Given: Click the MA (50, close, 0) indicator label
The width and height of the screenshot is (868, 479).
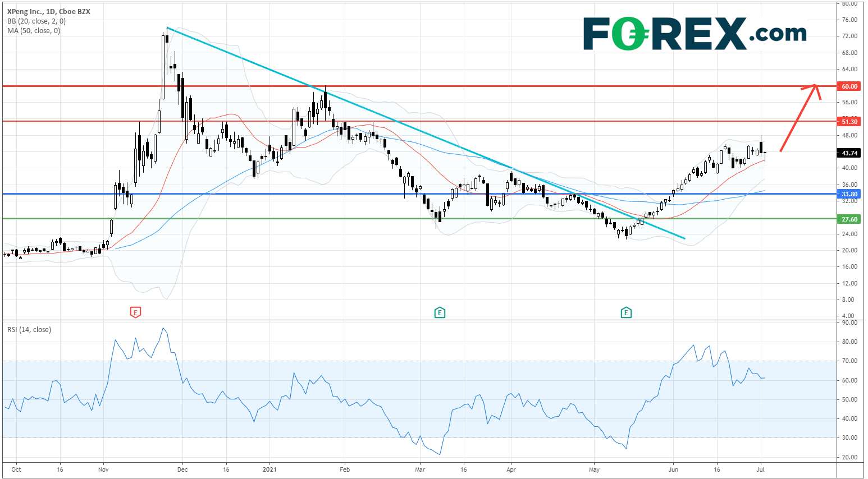Looking at the screenshot, I should (x=34, y=31).
